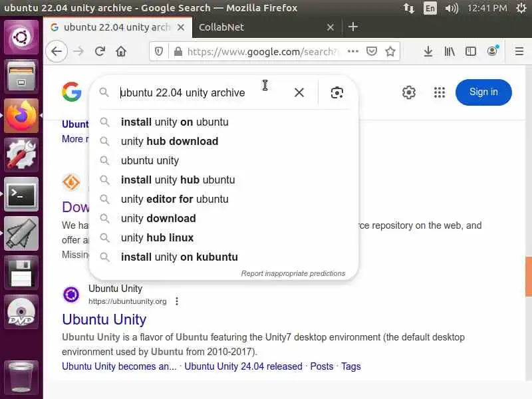Click the Google logo

(x=72, y=92)
